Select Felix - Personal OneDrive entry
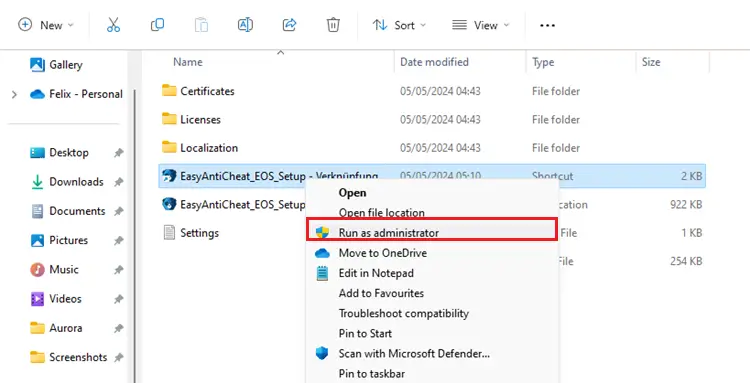 pyautogui.click(x=76, y=94)
